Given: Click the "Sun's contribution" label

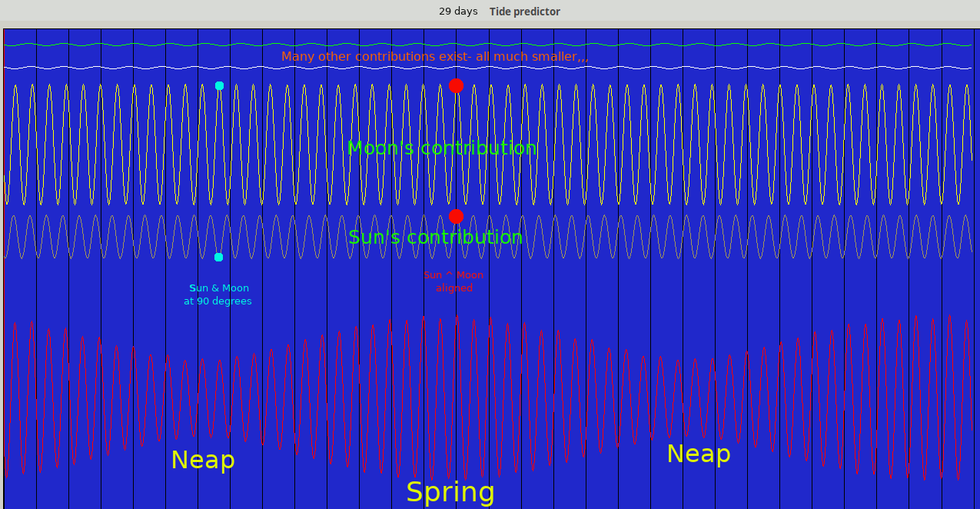Looking at the screenshot, I should 435,237.
